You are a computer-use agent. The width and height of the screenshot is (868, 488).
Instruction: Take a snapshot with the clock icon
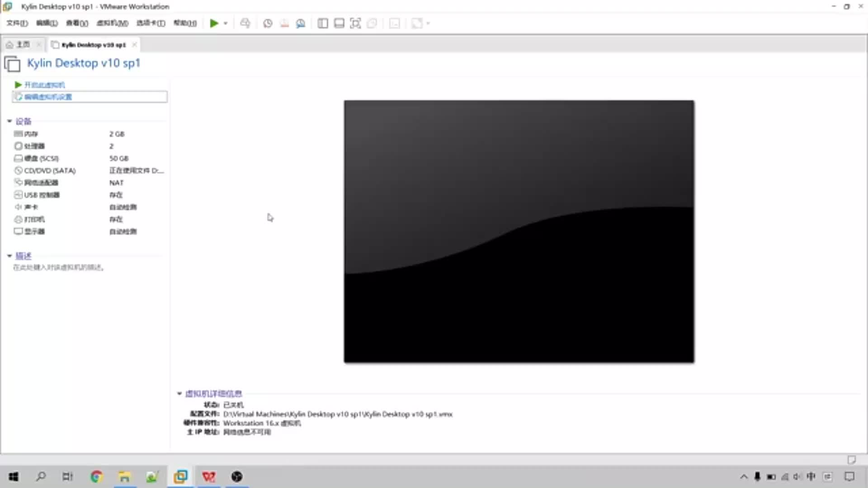click(268, 23)
